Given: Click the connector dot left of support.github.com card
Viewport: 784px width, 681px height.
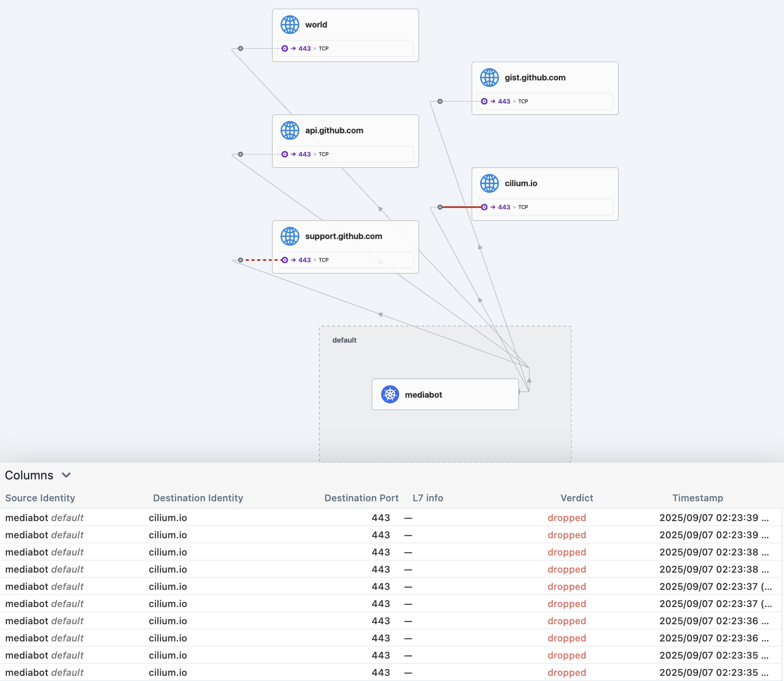Looking at the screenshot, I should (x=241, y=260).
